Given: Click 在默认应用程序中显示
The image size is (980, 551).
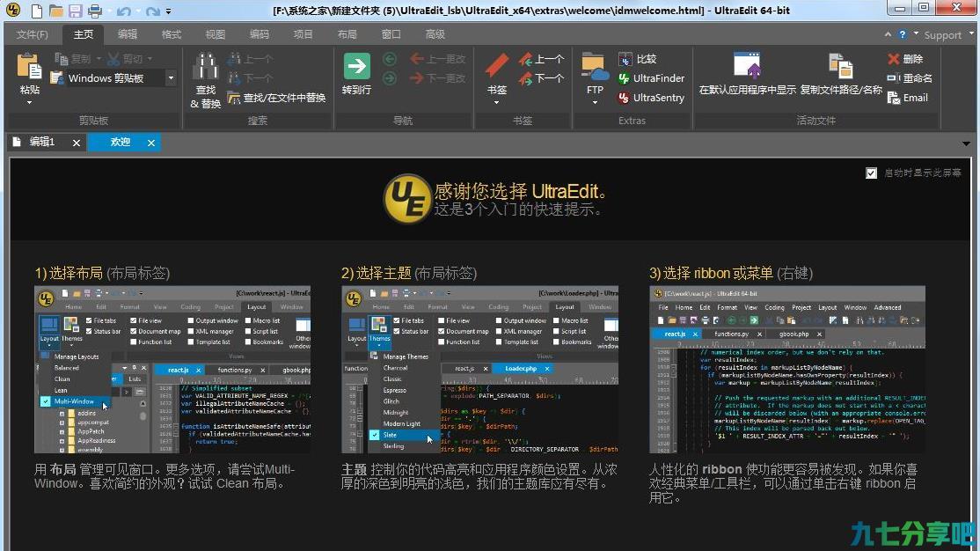Looking at the screenshot, I should pos(748,74).
